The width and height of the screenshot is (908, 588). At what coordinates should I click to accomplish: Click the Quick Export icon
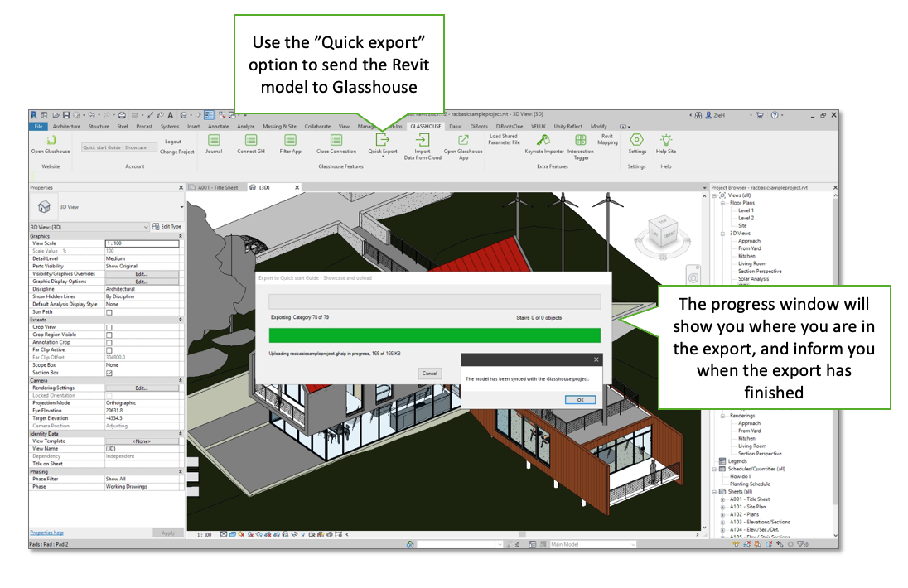coord(383,140)
